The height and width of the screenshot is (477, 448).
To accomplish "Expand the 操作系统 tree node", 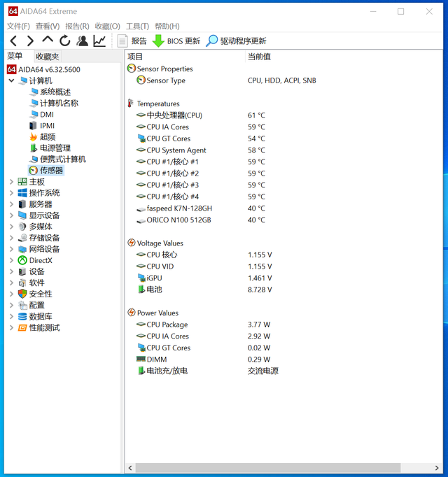I will point(12,193).
